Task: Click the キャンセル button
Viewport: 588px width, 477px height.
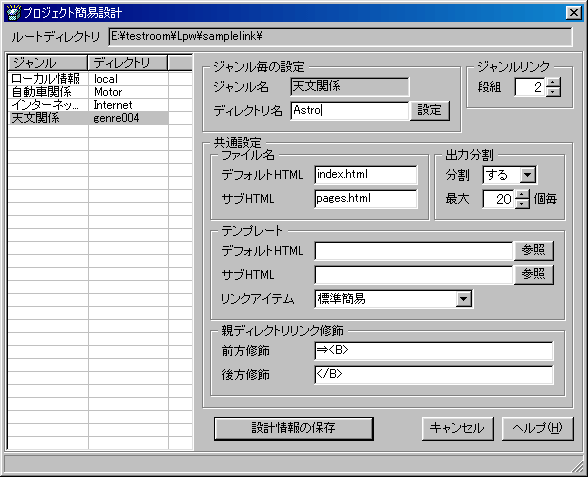Action: 457,428
